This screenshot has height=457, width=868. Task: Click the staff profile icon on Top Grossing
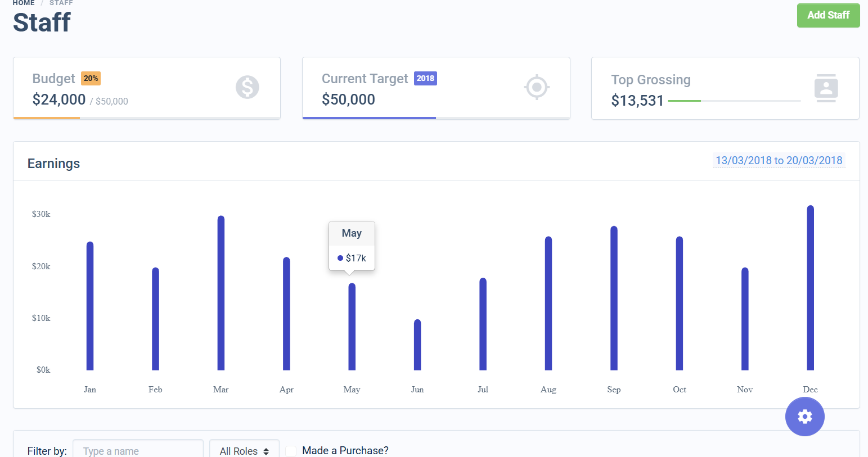[826, 87]
